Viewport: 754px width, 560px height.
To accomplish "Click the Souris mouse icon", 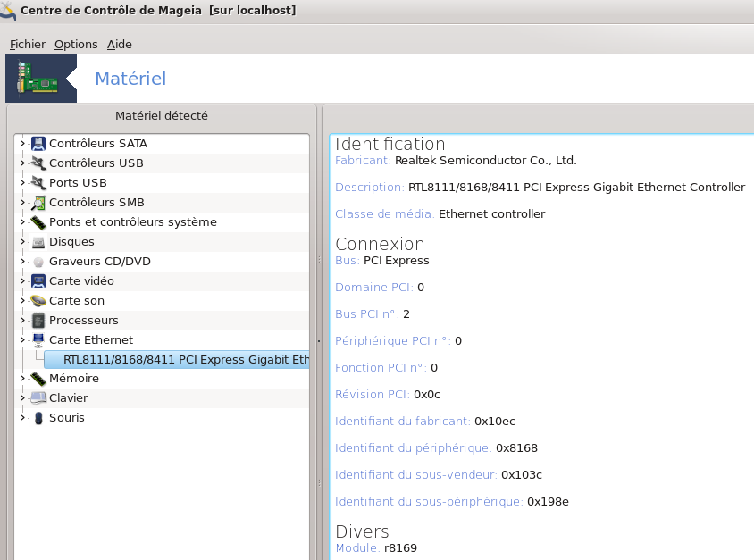I will coord(38,418).
